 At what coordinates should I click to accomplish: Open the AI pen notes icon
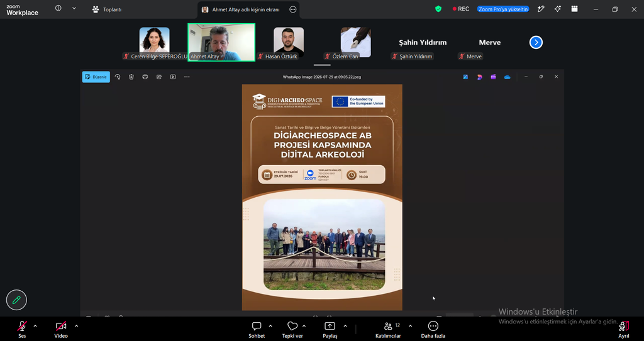(x=541, y=9)
